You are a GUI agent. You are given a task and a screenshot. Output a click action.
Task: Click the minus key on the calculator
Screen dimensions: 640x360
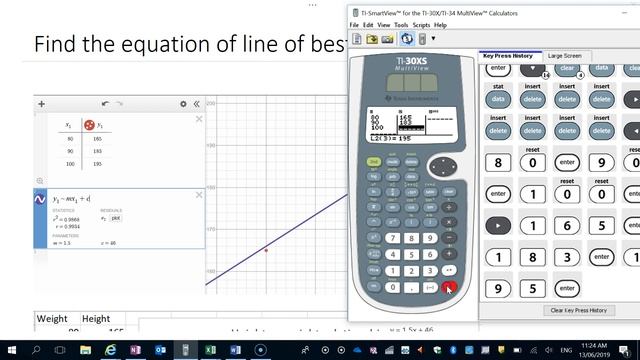pyautogui.click(x=449, y=238)
